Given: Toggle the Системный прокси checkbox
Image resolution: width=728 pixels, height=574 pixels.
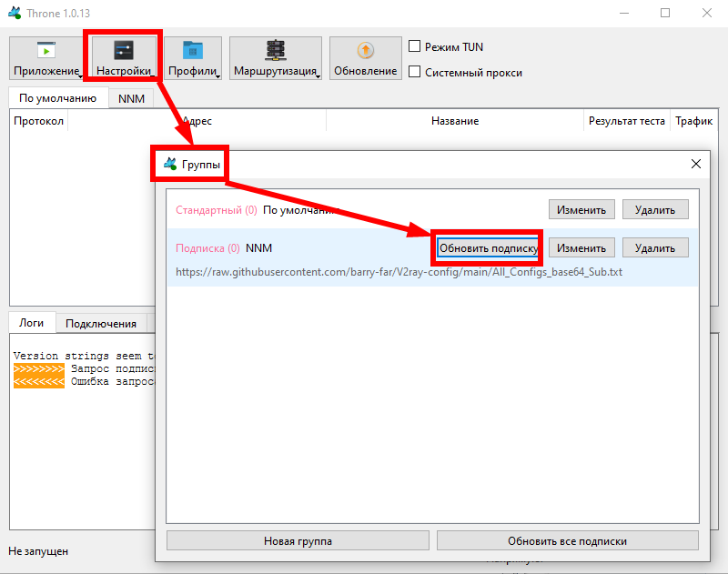Looking at the screenshot, I should (x=415, y=73).
